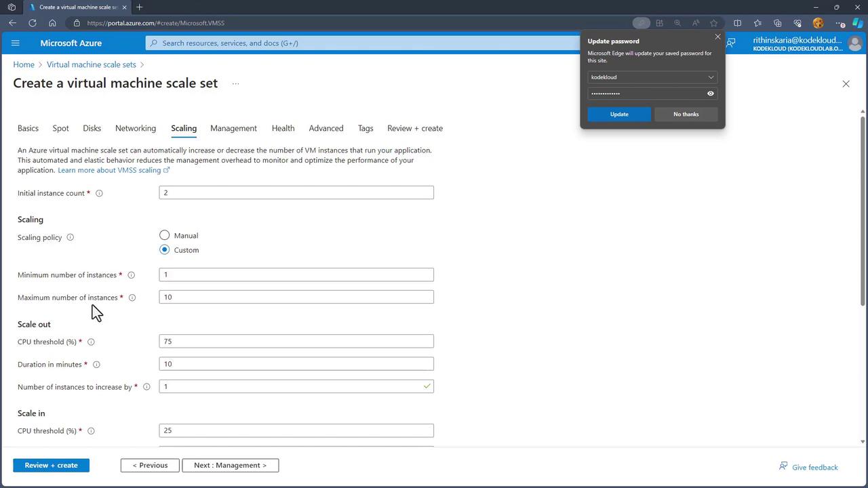The height and width of the screenshot is (488, 868).
Task: Go to Home breadcrumb
Action: [x=24, y=65]
